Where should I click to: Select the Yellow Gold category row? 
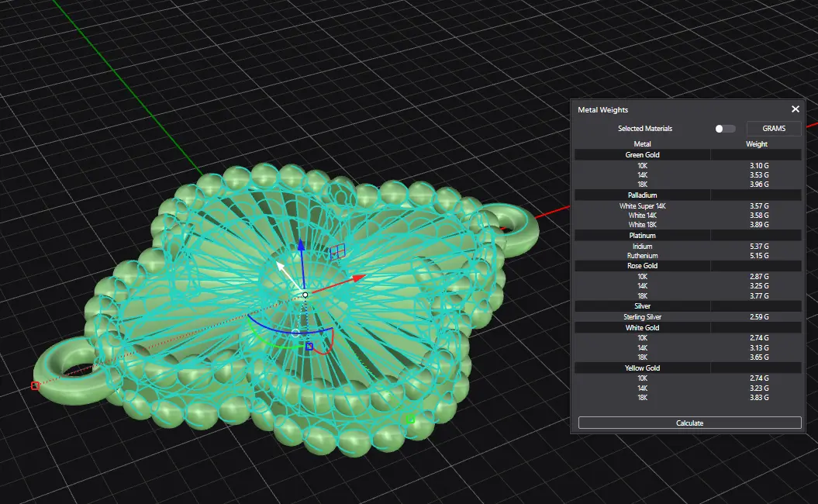(x=642, y=368)
